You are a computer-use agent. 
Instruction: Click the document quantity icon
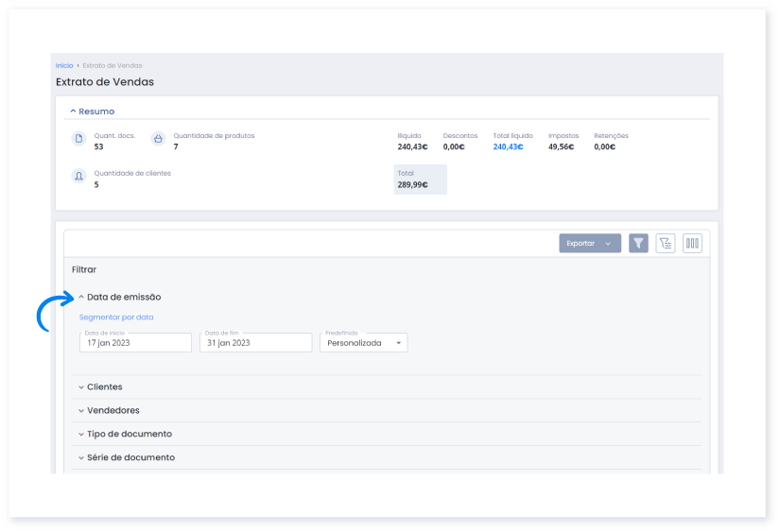(x=79, y=140)
